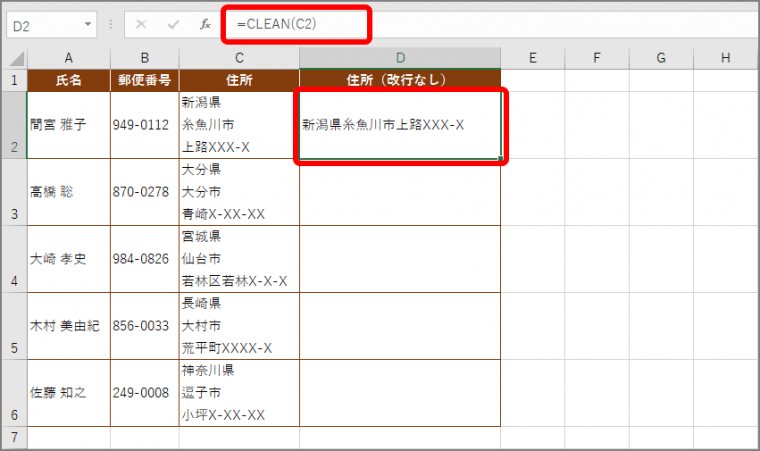Click empty cell D5 beside 長崎県 address
The height and width of the screenshot is (451, 760).
(400, 326)
